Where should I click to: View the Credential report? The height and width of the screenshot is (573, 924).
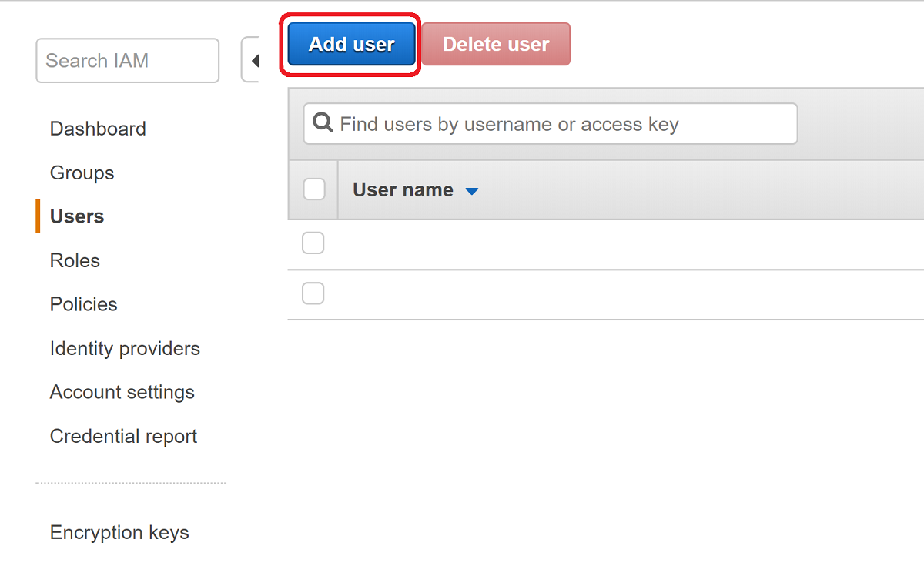tap(123, 436)
